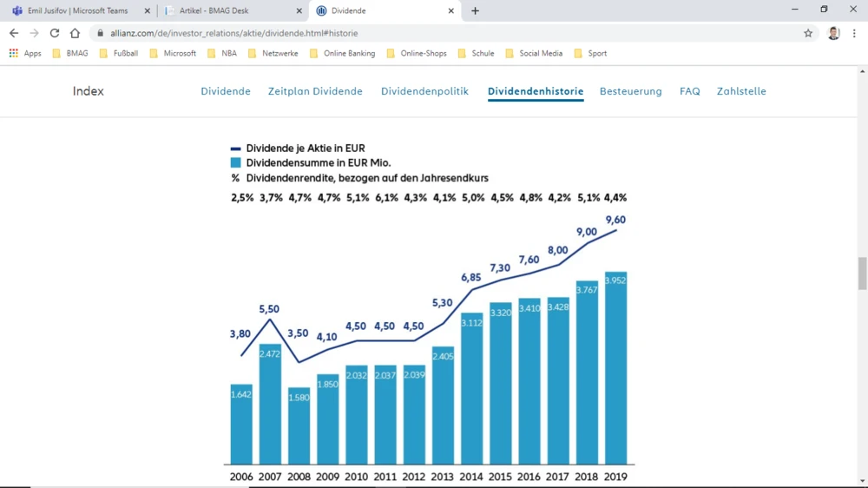Open the user profile avatar
The width and height of the screenshot is (868, 488).
coord(833,33)
